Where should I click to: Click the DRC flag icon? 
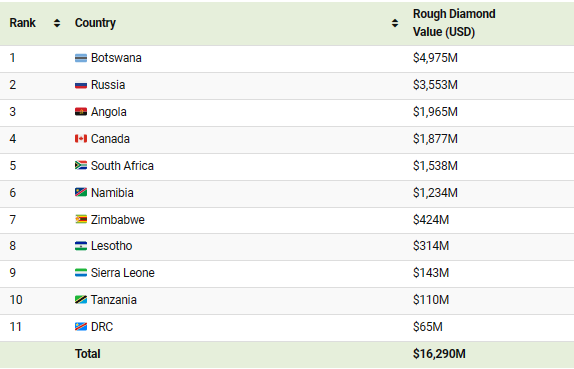[x=81, y=327]
